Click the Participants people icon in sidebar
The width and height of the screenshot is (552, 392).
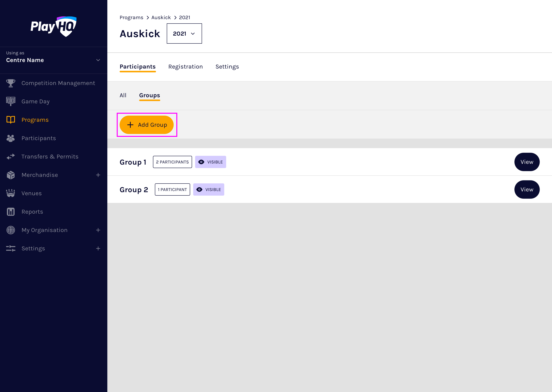coord(11,138)
